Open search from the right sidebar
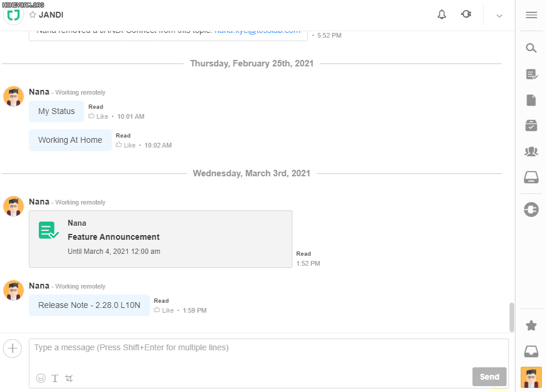546x392 pixels. coord(531,48)
